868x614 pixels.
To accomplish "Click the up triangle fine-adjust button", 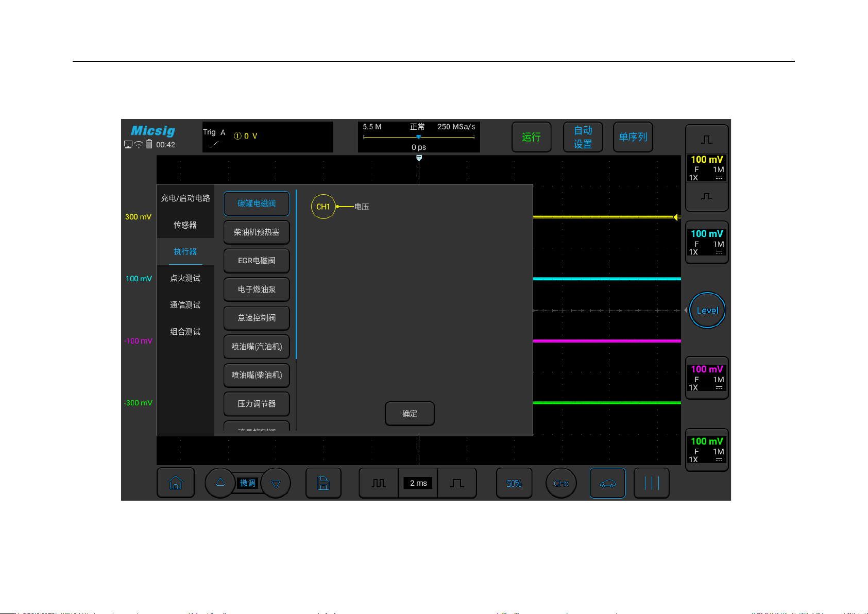I will 220,483.
